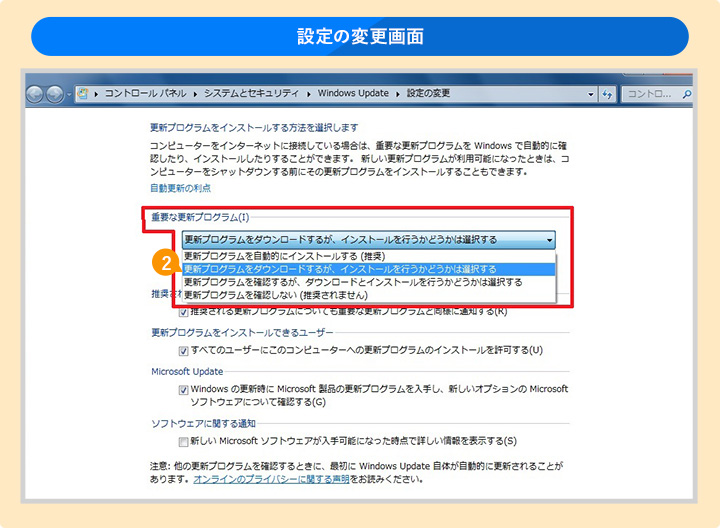Click the コントロール パネル search field

pyautogui.click(x=650, y=94)
